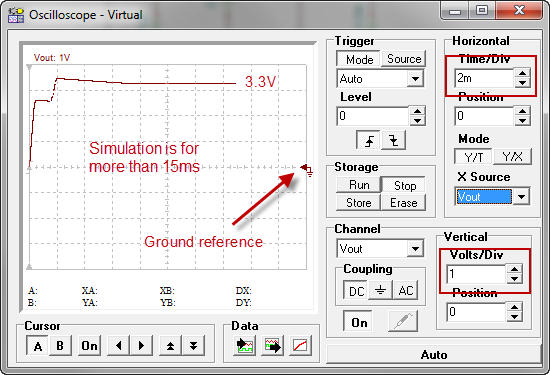
Task: Select DC coupling
Action: point(356,290)
